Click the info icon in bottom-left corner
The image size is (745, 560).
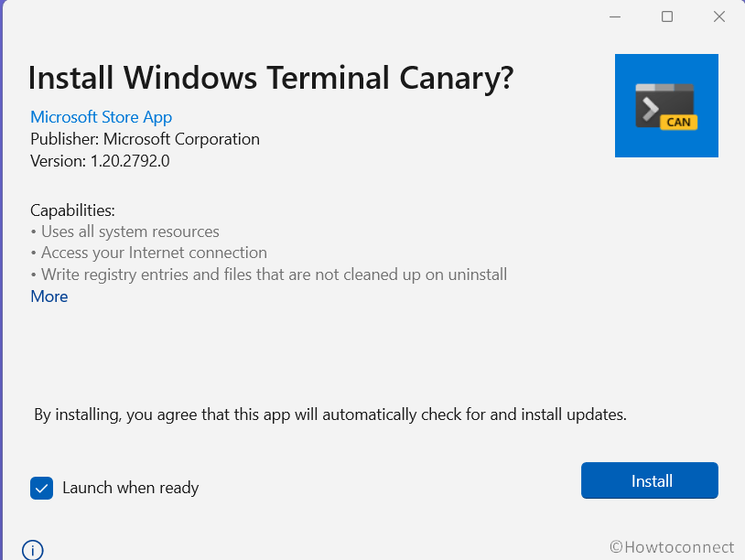(32, 549)
